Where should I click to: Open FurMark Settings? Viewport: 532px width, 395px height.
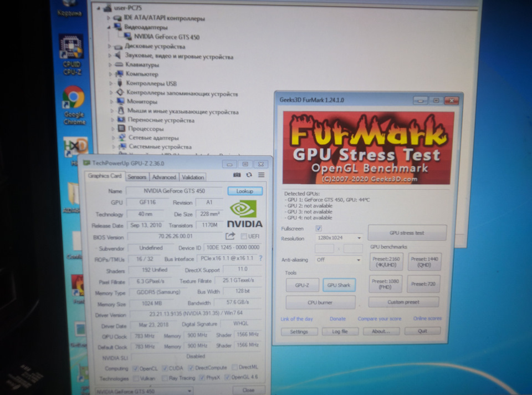coord(299,332)
